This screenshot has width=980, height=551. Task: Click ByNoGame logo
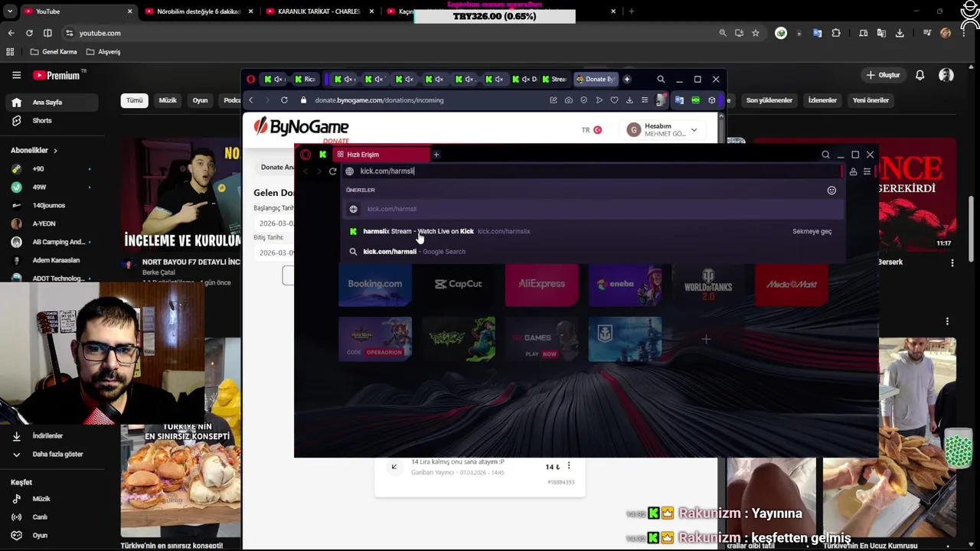pos(301,128)
